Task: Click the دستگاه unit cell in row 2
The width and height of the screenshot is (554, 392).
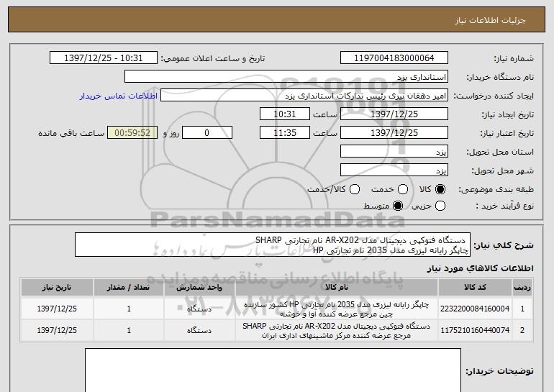Action: (199, 330)
